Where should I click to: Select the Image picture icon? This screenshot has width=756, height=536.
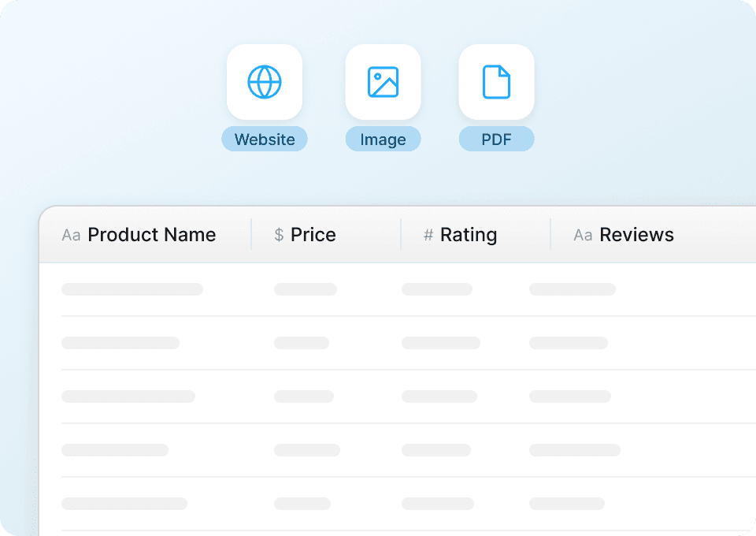[x=383, y=82]
